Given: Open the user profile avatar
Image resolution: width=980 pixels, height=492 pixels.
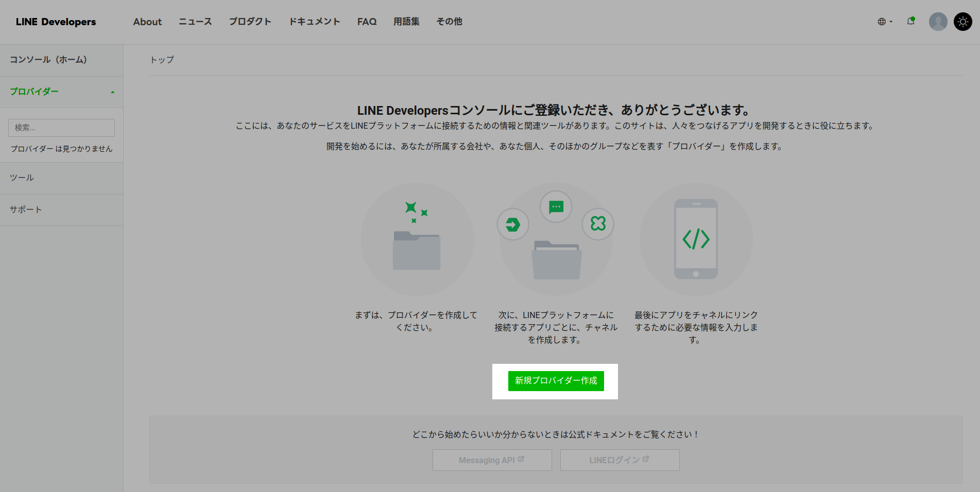Looking at the screenshot, I should [x=938, y=22].
